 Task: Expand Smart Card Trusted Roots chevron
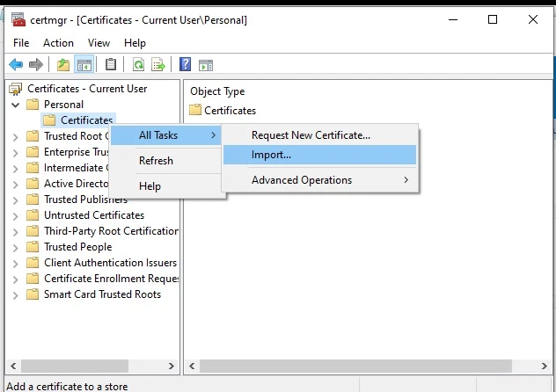(15, 294)
